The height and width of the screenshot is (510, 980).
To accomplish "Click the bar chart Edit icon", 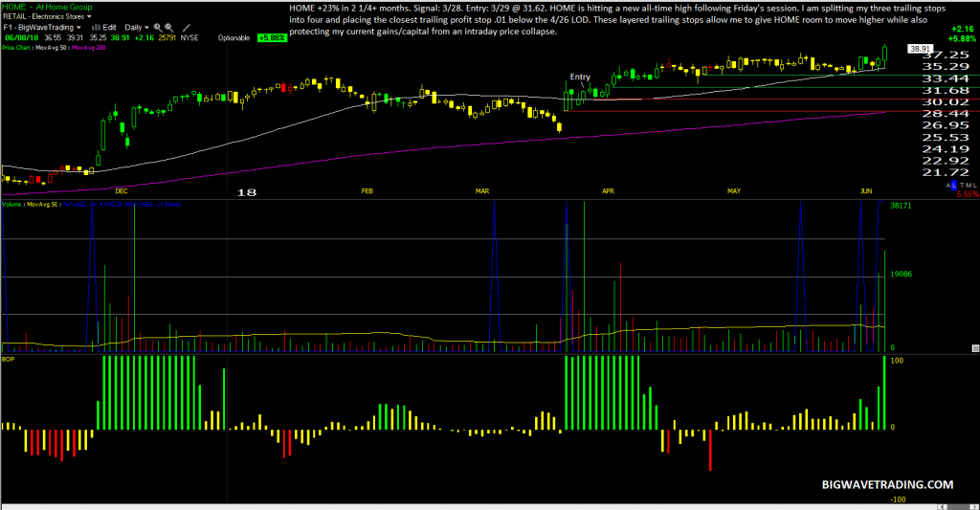I will (97, 28).
